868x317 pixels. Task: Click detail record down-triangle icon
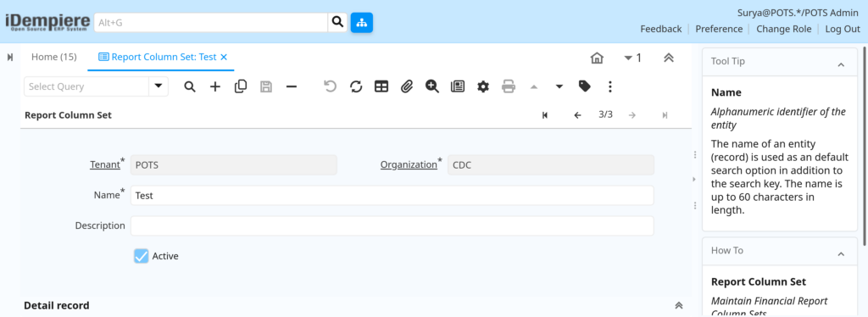[559, 86]
